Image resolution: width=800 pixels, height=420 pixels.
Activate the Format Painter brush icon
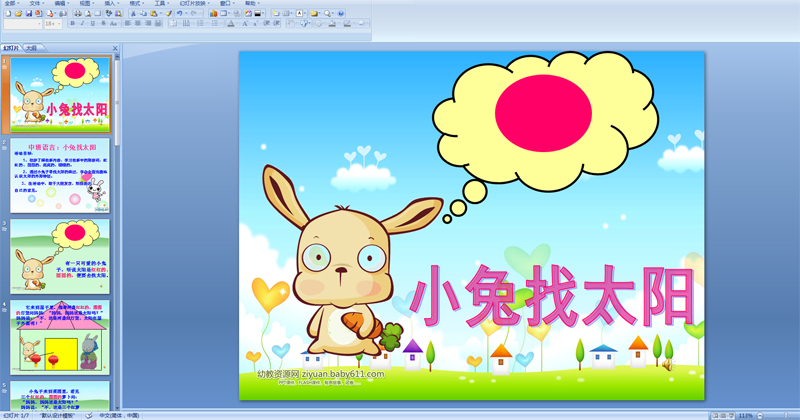[x=168, y=13]
